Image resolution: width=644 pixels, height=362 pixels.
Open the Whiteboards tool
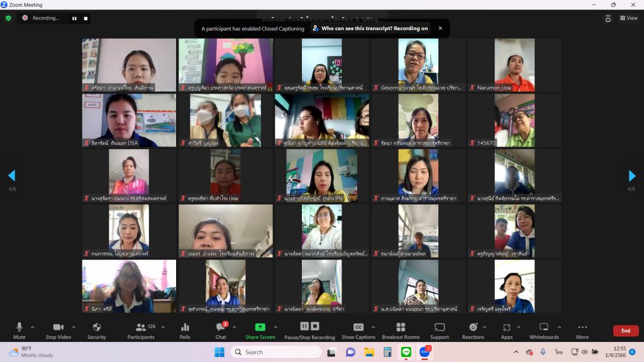[545, 330]
